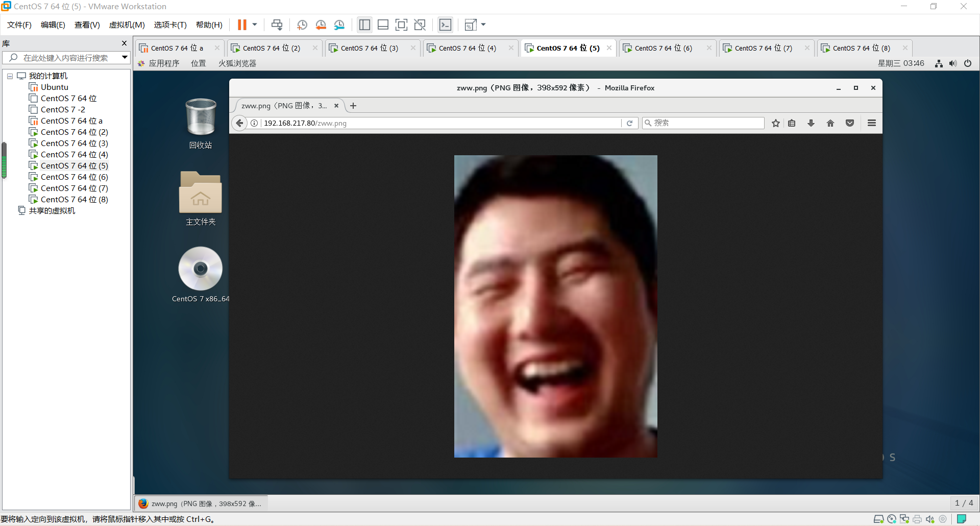The width and height of the screenshot is (980, 526).
Task: Switch to CentOS 7 64 位 (3) tab
Action: tap(369, 48)
